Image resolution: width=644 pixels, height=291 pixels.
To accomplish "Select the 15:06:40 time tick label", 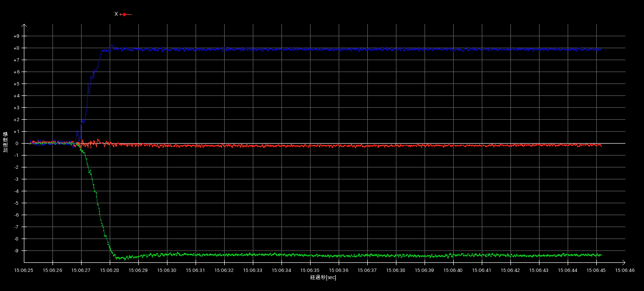I will (x=453, y=270).
